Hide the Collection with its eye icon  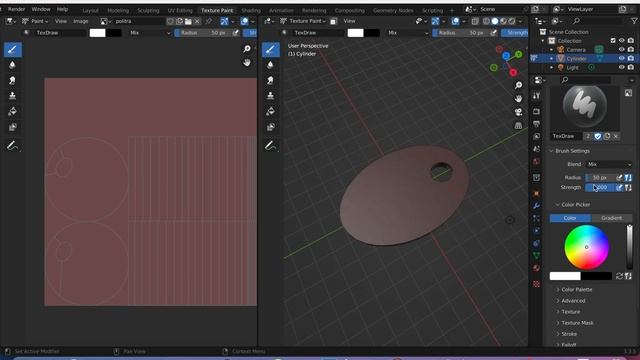(x=621, y=41)
